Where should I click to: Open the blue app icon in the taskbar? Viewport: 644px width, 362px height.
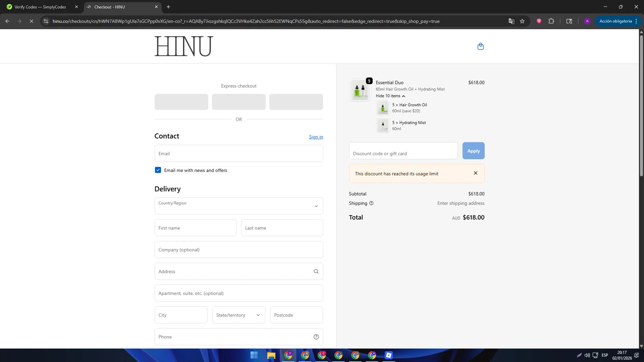[x=389, y=355]
